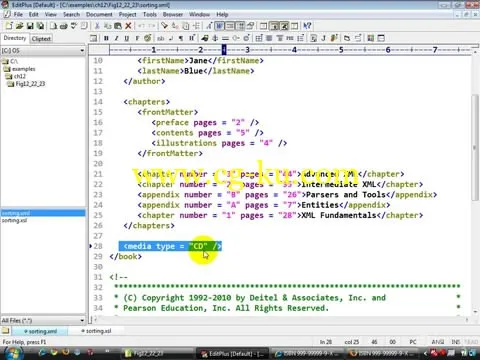
Task: Click the Open file folder icon
Action: click(x=19, y=26)
